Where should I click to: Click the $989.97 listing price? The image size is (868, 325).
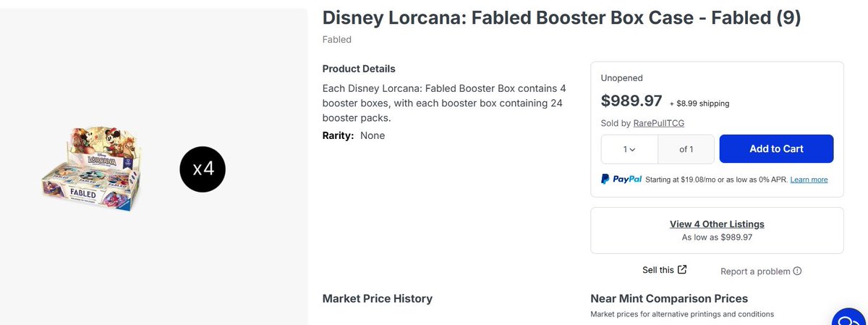(631, 101)
